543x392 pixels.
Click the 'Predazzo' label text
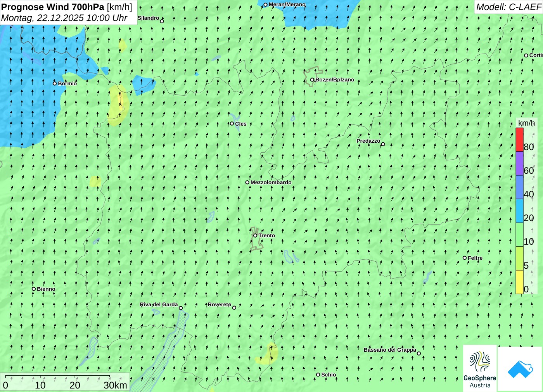click(x=368, y=141)
